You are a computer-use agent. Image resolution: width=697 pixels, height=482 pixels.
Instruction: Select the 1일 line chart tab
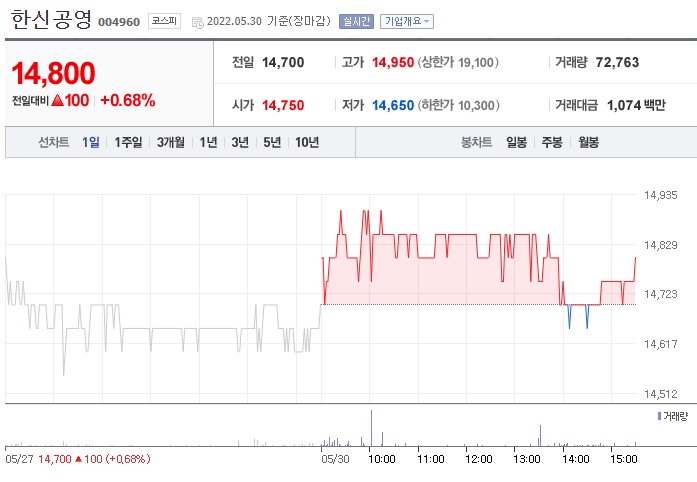pyautogui.click(x=91, y=142)
